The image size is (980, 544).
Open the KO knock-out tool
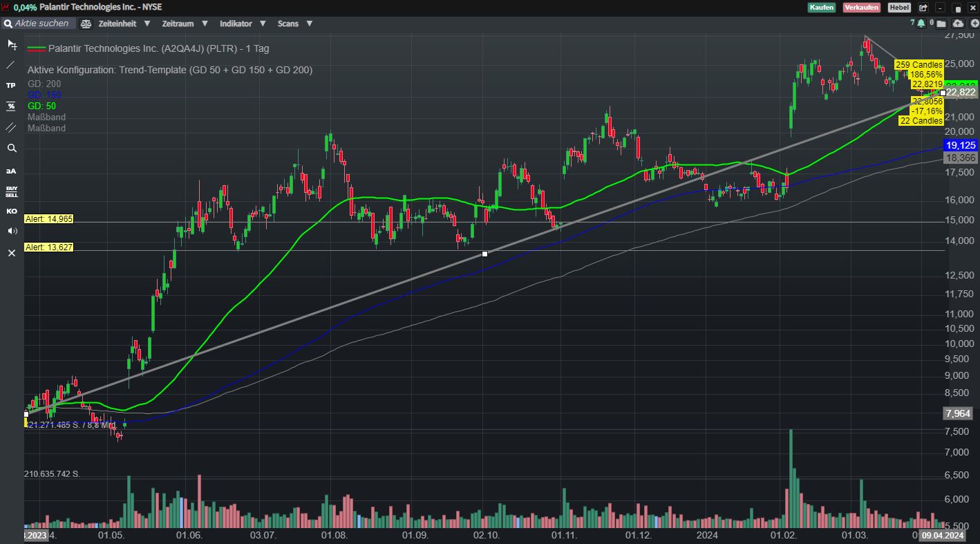(11, 212)
